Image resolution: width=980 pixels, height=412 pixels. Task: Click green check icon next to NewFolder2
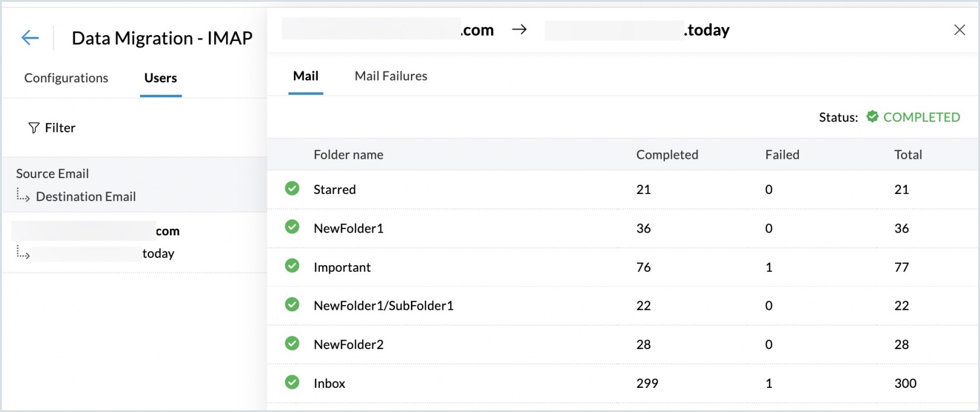coord(292,344)
